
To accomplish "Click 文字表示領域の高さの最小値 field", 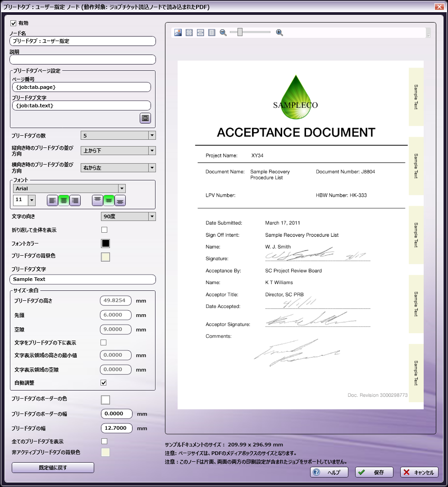I will 116,355.
